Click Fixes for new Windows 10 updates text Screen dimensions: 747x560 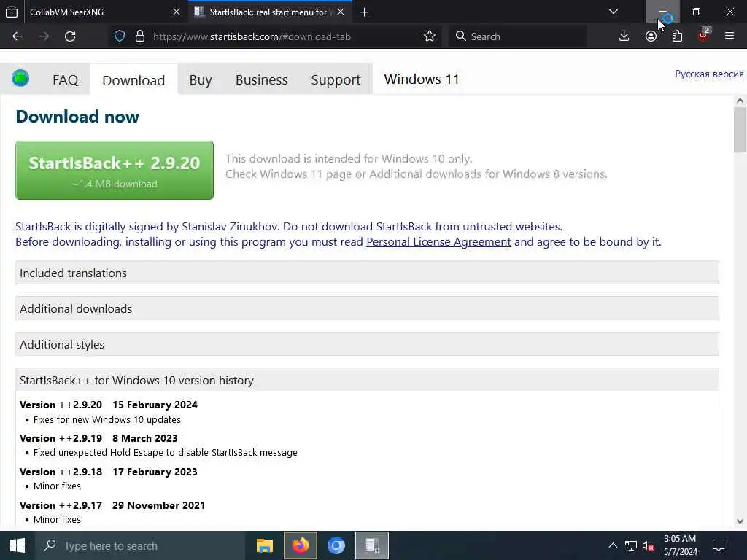click(x=107, y=419)
